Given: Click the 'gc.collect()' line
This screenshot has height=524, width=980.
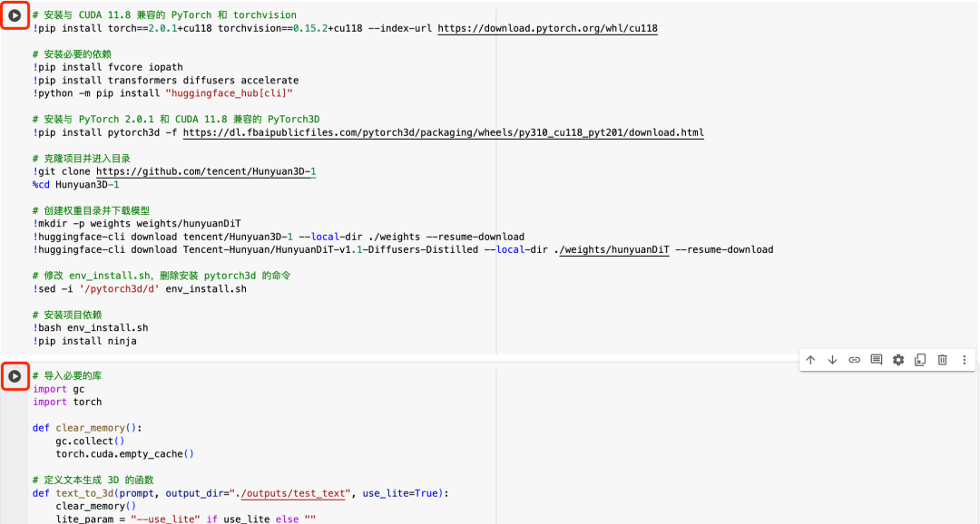Looking at the screenshot, I should click(90, 441).
